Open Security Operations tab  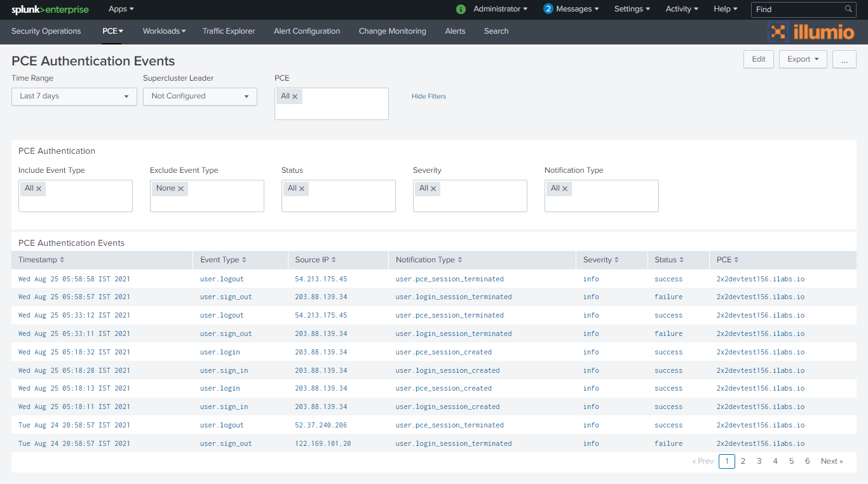(46, 31)
